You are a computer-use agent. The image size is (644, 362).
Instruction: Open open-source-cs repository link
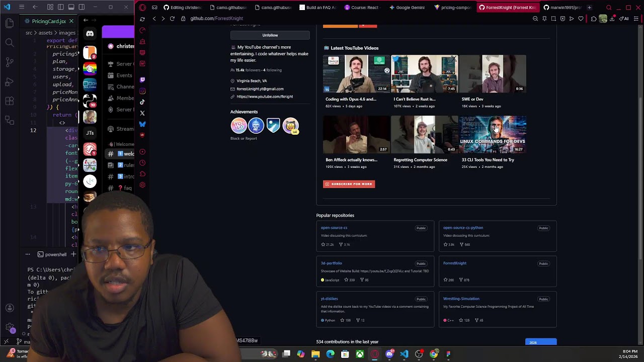pyautogui.click(x=334, y=228)
